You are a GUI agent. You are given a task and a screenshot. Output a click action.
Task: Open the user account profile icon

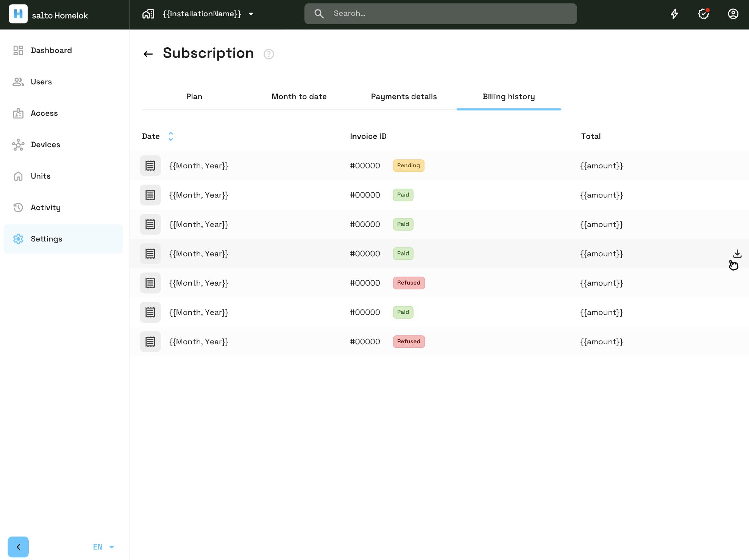point(733,14)
